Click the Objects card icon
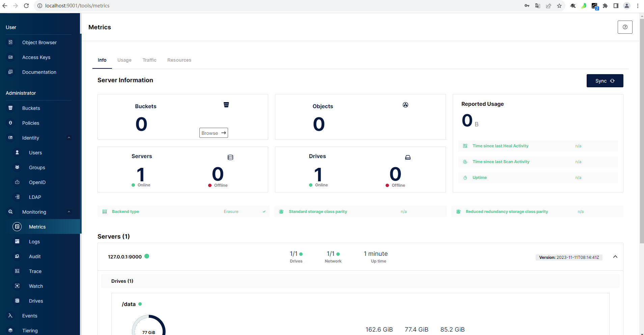 (405, 105)
